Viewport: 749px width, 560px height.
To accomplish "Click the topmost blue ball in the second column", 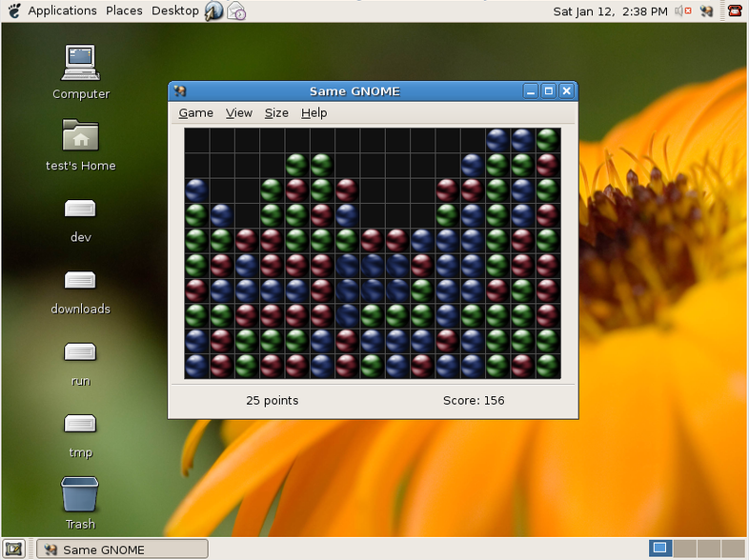I will click(222, 215).
